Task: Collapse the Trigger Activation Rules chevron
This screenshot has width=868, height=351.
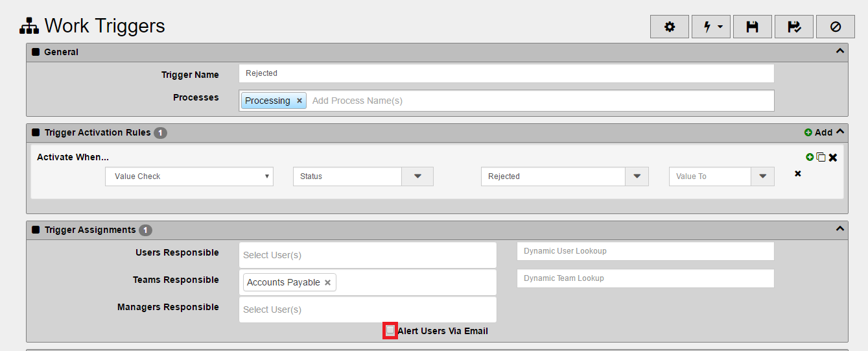Action: tap(840, 131)
